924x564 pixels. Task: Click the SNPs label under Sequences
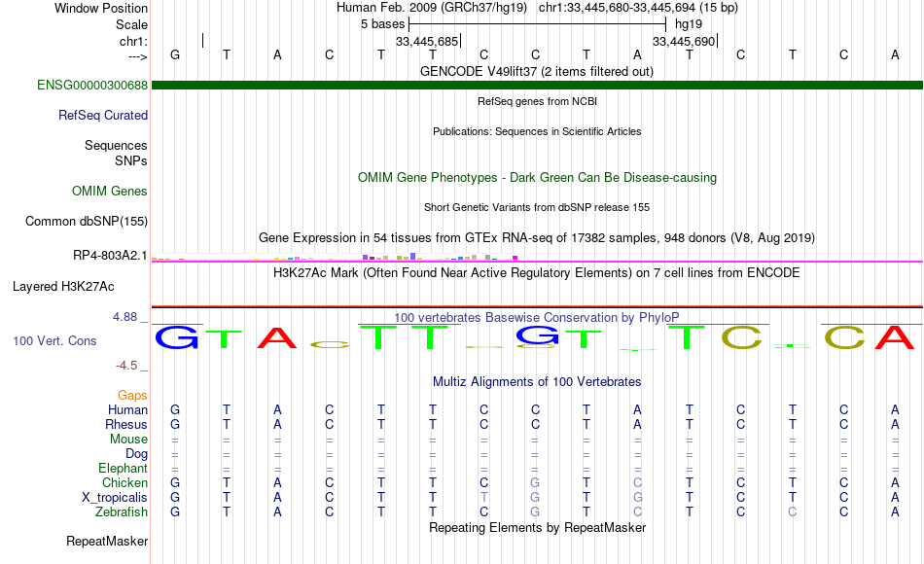coord(131,160)
